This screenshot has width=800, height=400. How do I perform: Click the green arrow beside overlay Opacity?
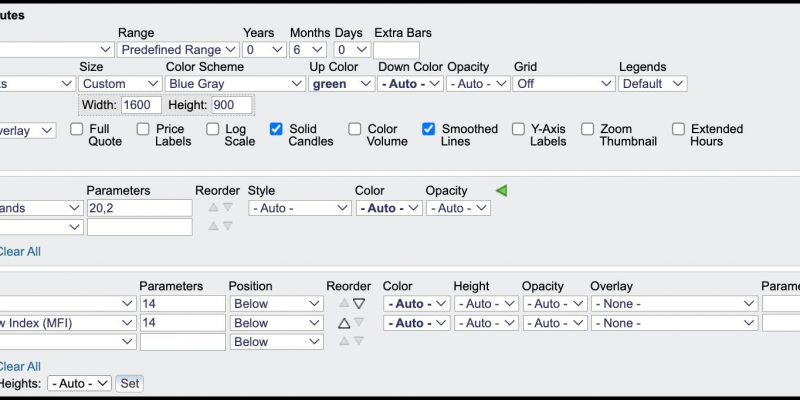click(501, 191)
